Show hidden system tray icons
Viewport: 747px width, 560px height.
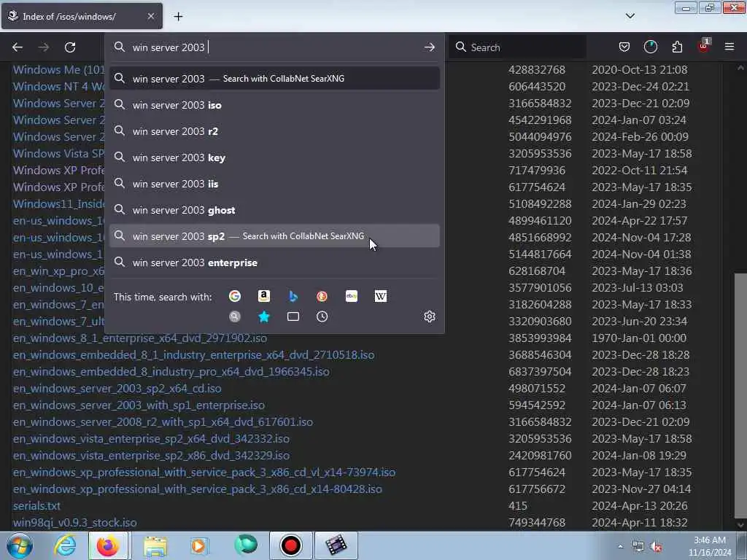click(620, 547)
